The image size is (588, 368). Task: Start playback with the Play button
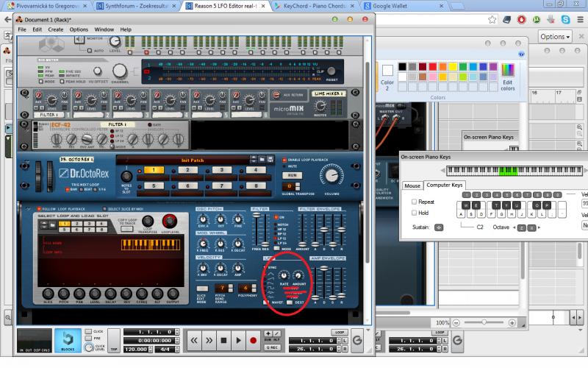pyautogui.click(x=238, y=340)
